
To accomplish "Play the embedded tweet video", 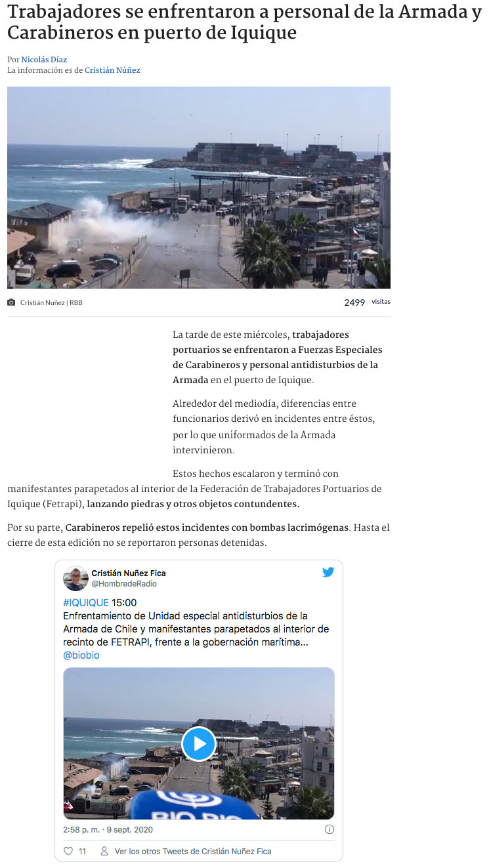I will pyautogui.click(x=198, y=743).
